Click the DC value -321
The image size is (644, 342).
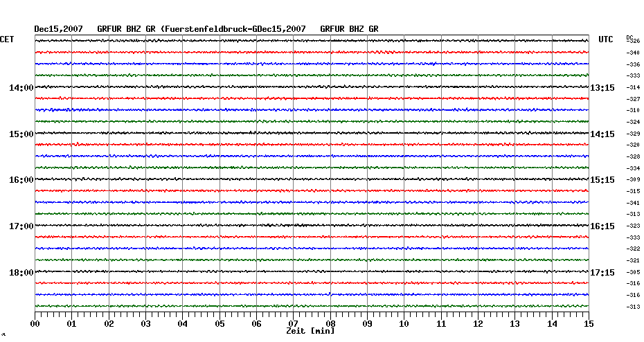[633, 260]
